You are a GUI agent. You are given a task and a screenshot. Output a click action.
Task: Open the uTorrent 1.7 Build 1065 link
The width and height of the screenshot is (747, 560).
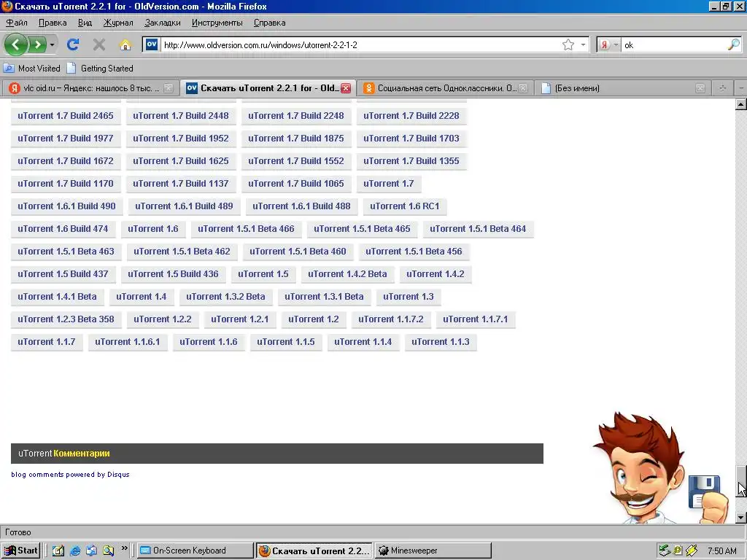(x=296, y=184)
